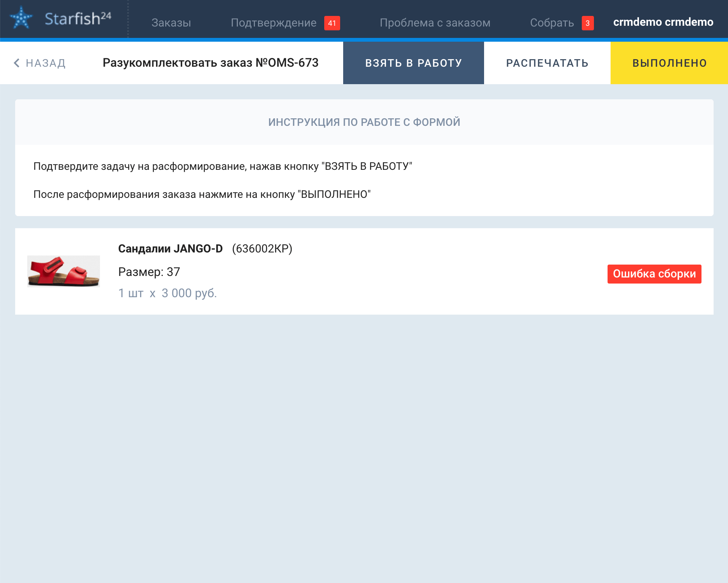This screenshot has width=728, height=583.
Task: Click the Starfish24 star logo icon
Action: tap(21, 18)
